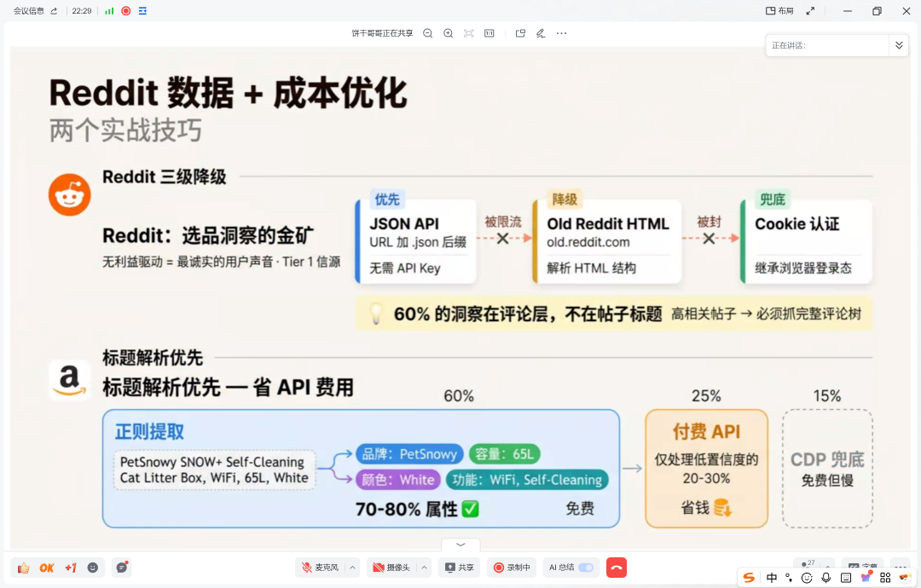Image resolution: width=921 pixels, height=588 pixels.
Task: Click the 录制中 recording button
Action: coord(512,568)
